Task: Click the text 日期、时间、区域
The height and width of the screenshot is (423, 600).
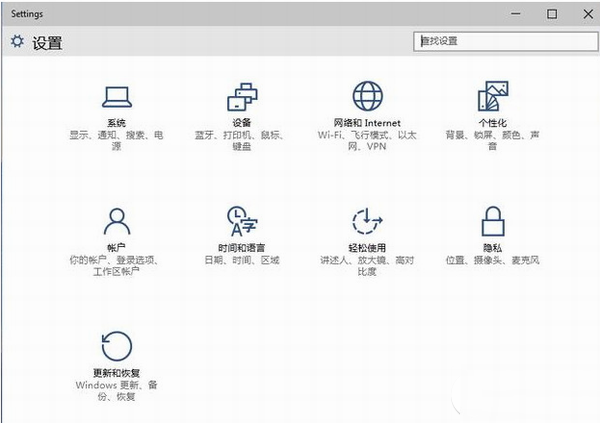Action: [x=241, y=260]
